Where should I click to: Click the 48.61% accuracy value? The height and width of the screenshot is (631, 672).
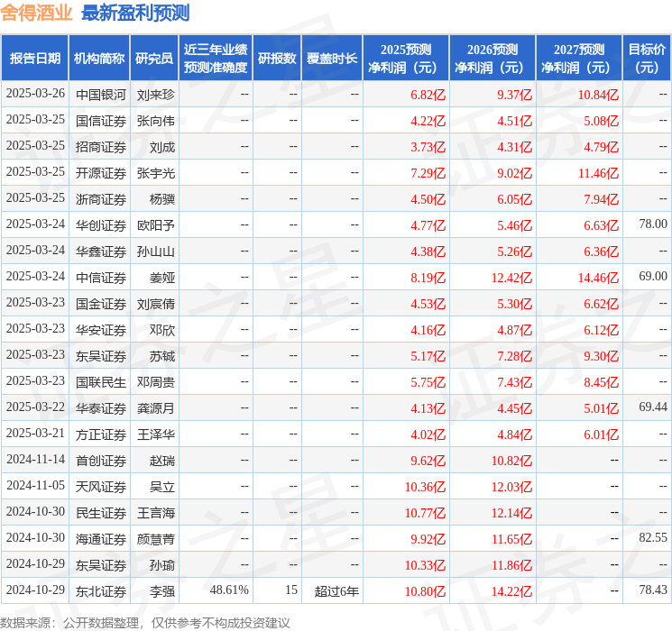(x=229, y=590)
